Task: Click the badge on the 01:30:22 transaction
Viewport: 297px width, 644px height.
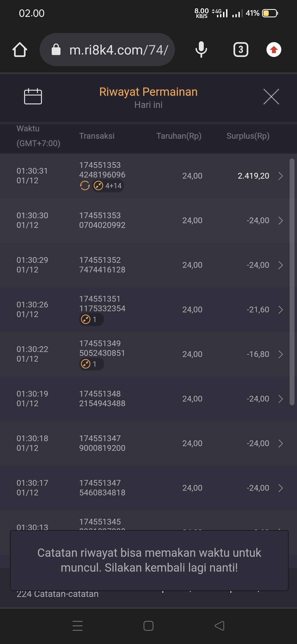Action: pos(91,364)
